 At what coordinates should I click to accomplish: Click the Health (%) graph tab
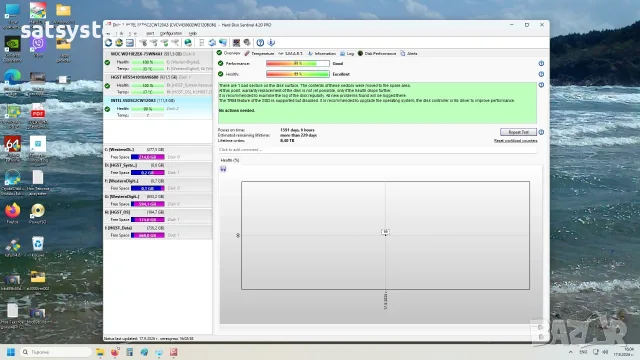pos(230,160)
